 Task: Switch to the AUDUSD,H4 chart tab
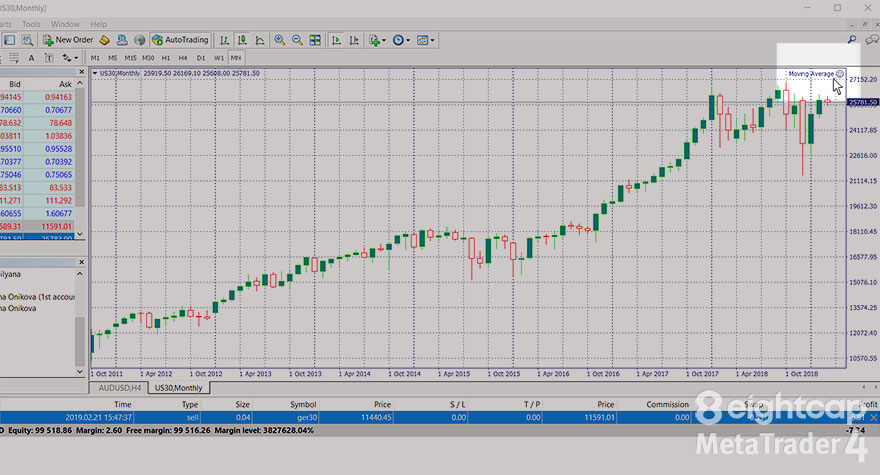click(x=120, y=388)
